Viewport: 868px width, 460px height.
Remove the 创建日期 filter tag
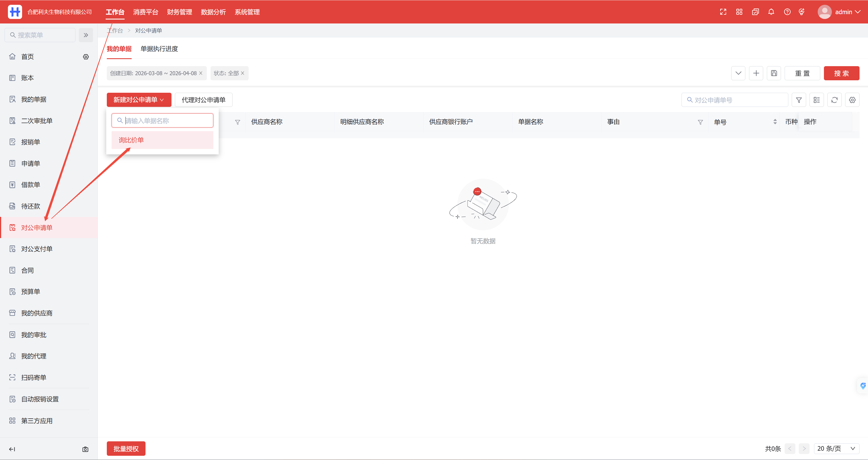[201, 73]
